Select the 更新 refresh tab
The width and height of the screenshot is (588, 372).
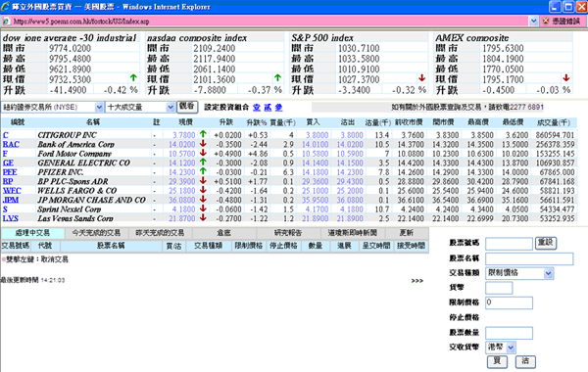pyautogui.click(x=407, y=233)
